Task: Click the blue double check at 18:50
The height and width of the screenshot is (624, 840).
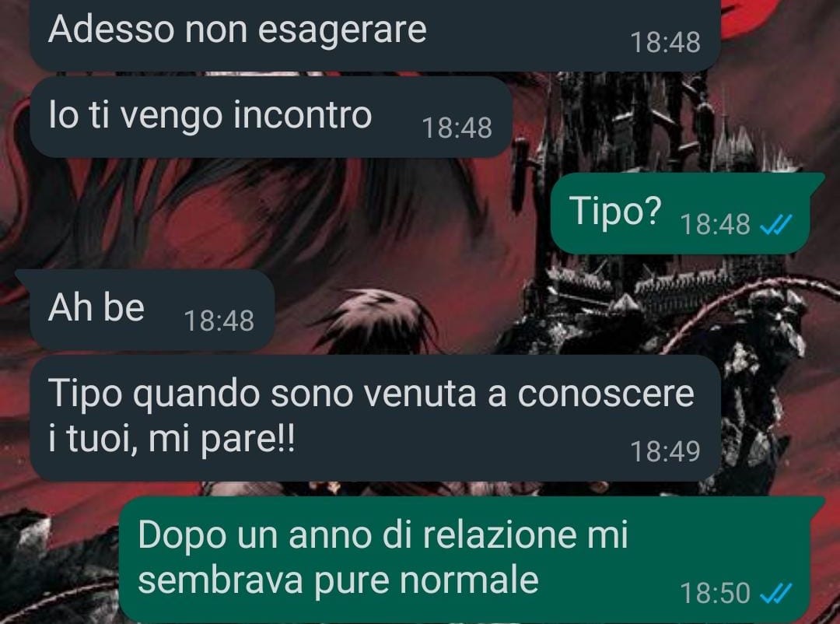Action: (775, 594)
